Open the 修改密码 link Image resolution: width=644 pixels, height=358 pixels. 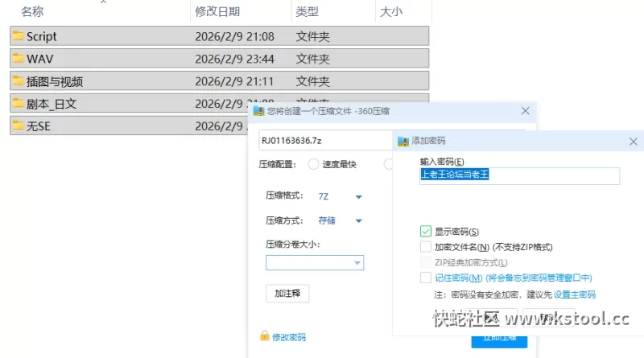pyautogui.click(x=289, y=337)
